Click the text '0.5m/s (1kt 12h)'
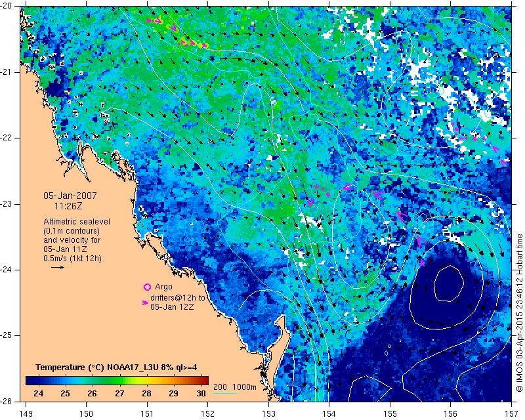The height and width of the screenshot is (420, 525). tap(72, 259)
